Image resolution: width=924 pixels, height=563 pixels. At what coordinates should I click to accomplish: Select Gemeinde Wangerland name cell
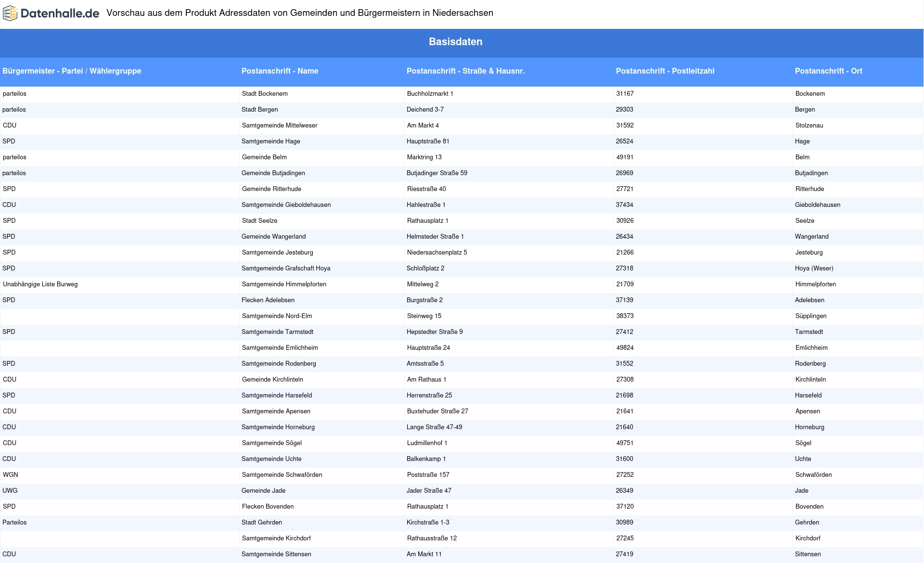coord(274,237)
